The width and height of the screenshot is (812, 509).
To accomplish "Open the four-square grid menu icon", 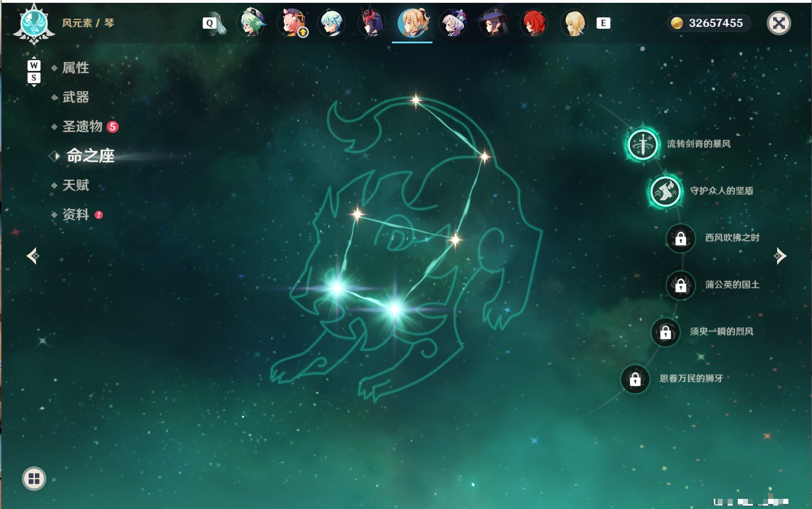I will (x=34, y=479).
